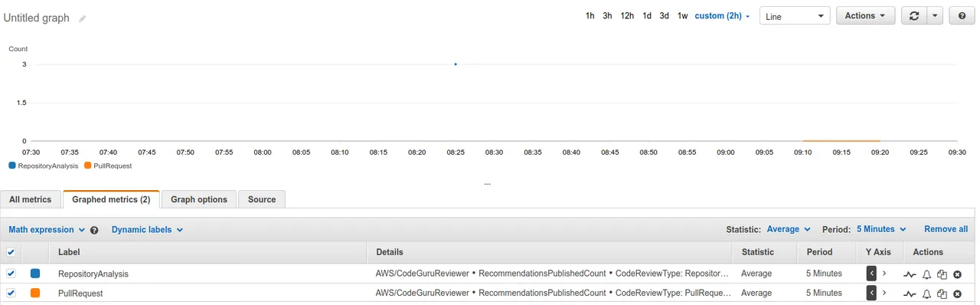Open the Actions dropdown menu
Viewport: 980px width, 305px height.
tap(865, 16)
